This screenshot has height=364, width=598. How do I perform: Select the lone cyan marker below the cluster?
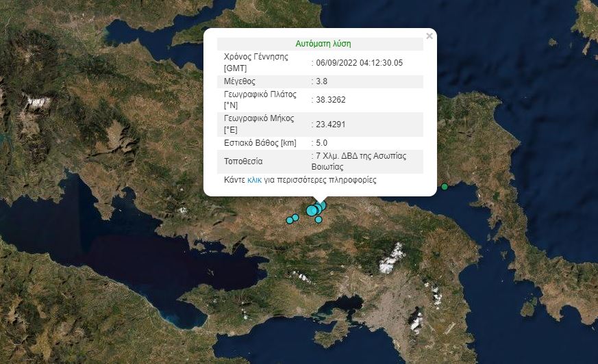point(319,220)
